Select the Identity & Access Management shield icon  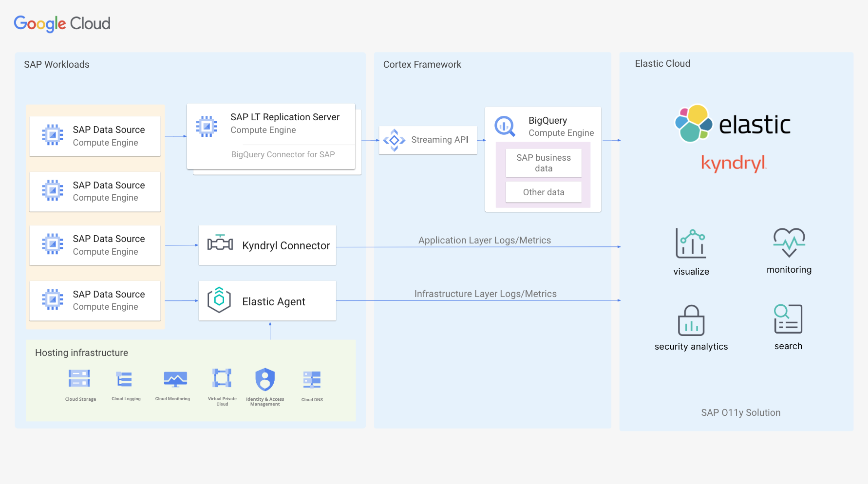pyautogui.click(x=265, y=379)
